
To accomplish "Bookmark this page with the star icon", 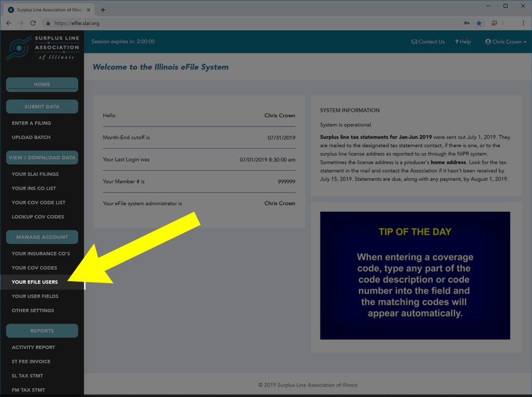I will coord(478,23).
